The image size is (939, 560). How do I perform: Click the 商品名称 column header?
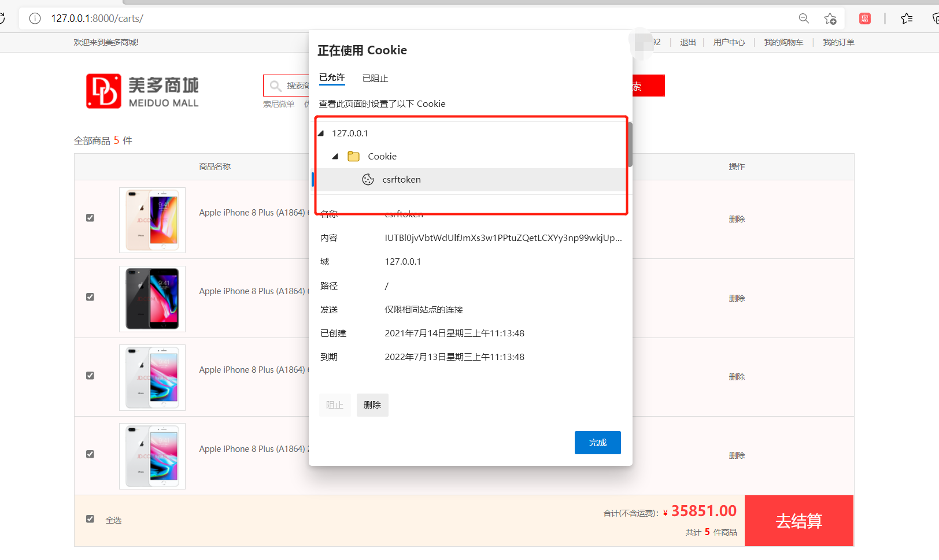click(x=215, y=166)
